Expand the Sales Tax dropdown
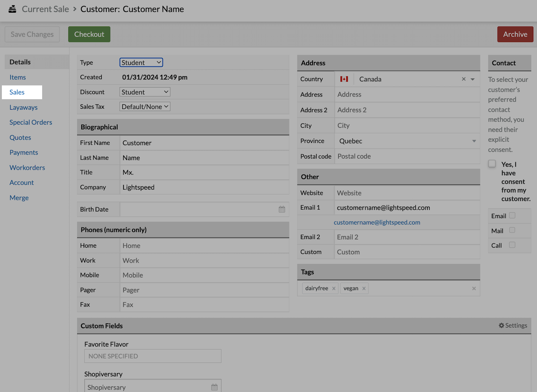Viewport: 537px width, 392px height. coord(145,107)
